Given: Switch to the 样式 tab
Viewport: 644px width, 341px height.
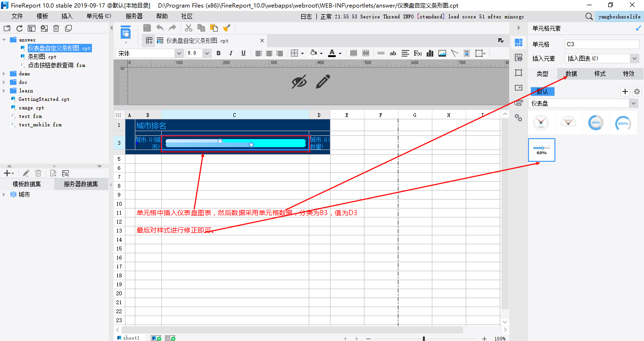Looking at the screenshot, I should coord(600,74).
